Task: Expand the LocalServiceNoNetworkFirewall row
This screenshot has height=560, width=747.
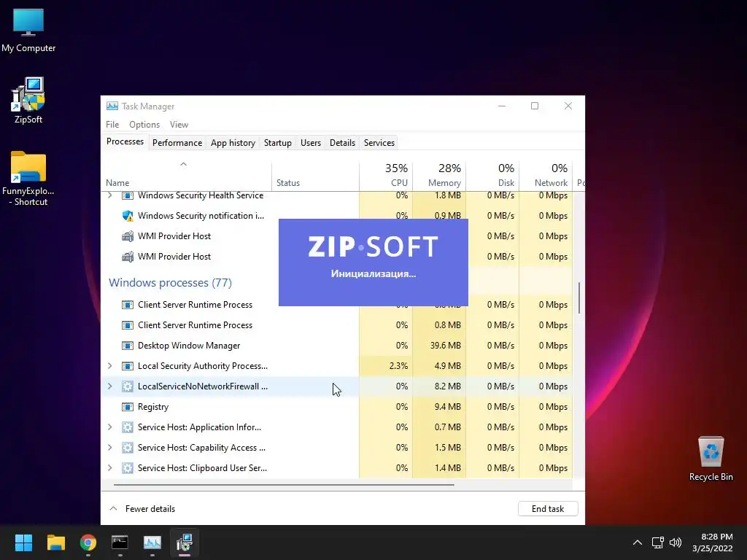Action: point(110,386)
